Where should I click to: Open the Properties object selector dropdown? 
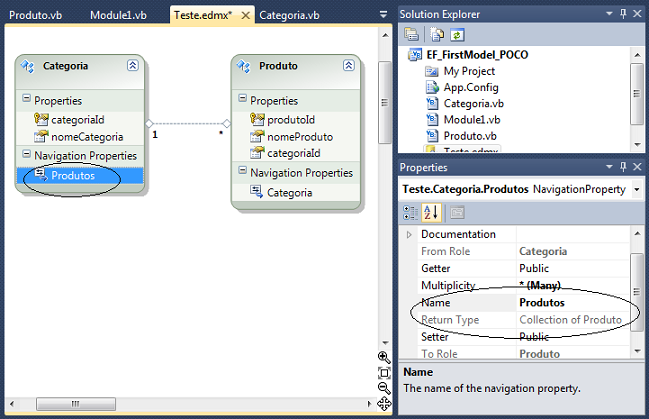[x=637, y=189]
